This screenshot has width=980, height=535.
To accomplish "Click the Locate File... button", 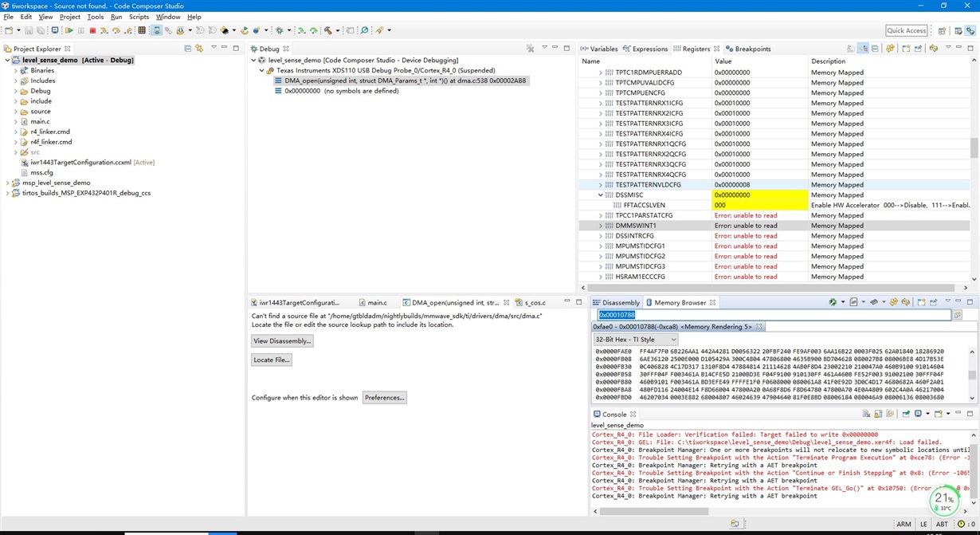I will pyautogui.click(x=271, y=360).
